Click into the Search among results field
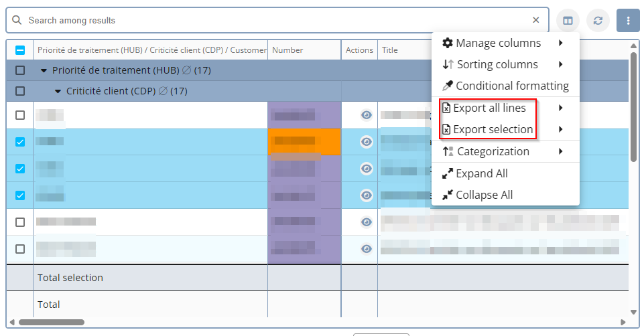Screen dimensions: 644x336 [x=268, y=21]
